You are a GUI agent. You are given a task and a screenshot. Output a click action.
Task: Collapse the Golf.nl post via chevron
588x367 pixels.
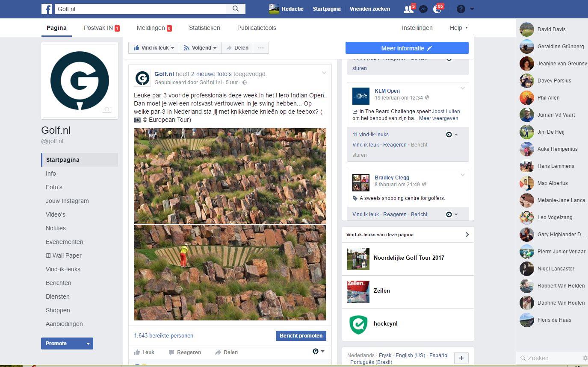pyautogui.click(x=325, y=73)
